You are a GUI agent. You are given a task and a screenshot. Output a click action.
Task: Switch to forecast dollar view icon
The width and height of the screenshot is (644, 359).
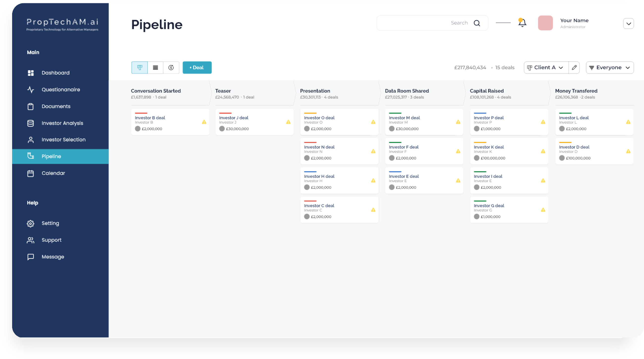click(171, 68)
